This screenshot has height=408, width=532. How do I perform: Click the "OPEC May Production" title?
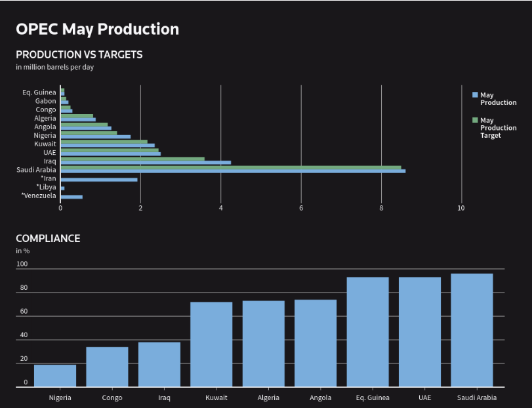pyautogui.click(x=97, y=29)
